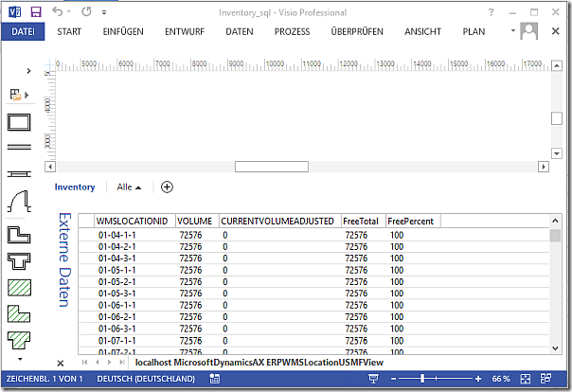Switch to the PLAN ribbon tab
This screenshot has height=392, width=572.
click(x=474, y=32)
